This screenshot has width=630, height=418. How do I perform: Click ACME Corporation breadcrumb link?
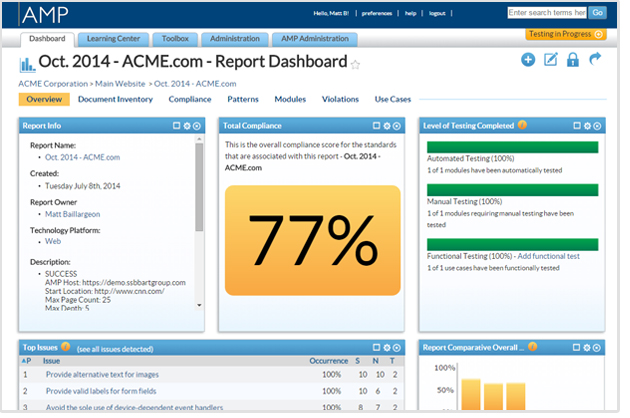tap(53, 84)
